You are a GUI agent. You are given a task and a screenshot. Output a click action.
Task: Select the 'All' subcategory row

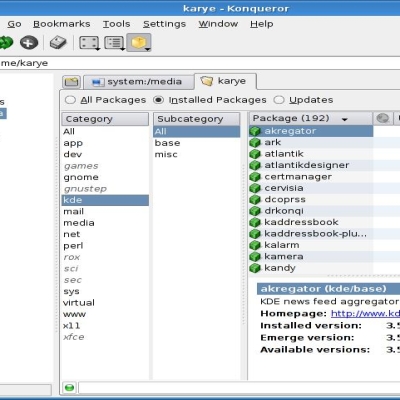[x=197, y=132]
